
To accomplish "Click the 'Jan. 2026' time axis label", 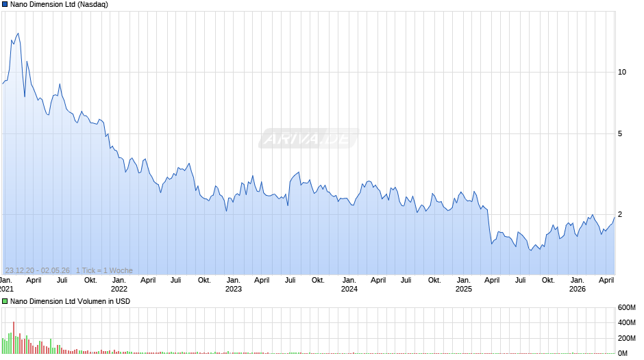I will [x=578, y=285].
